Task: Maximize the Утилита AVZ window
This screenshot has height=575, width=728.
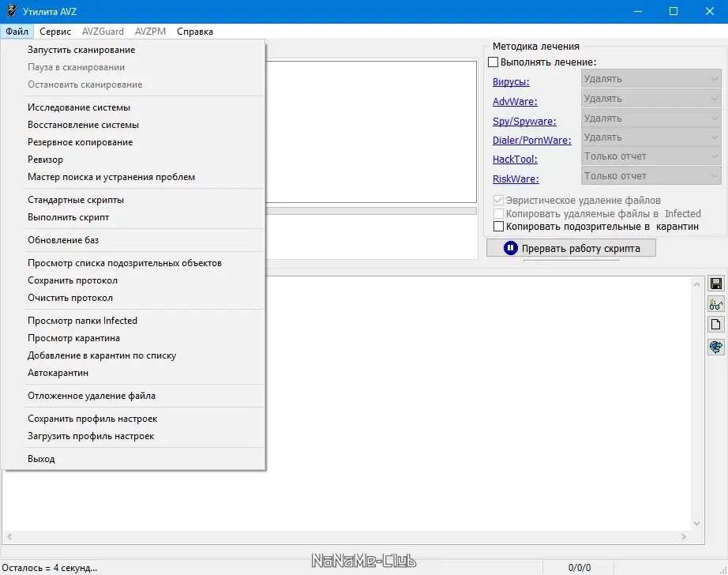Action: pyautogui.click(x=674, y=11)
